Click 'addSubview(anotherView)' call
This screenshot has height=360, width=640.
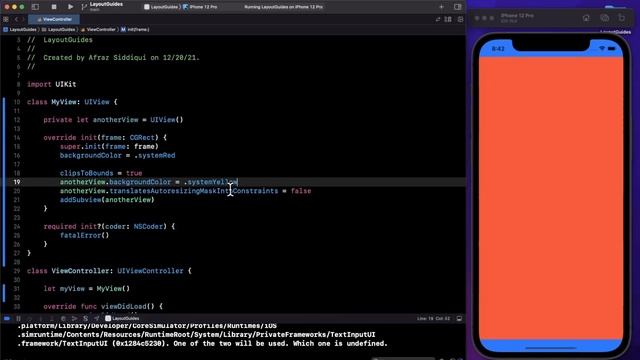pos(107,200)
